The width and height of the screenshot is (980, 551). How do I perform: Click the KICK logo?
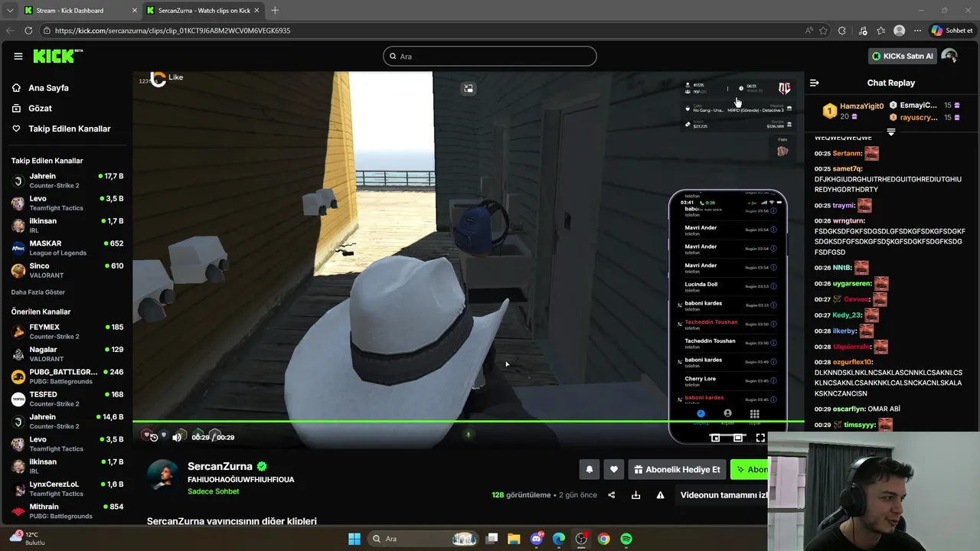57,56
